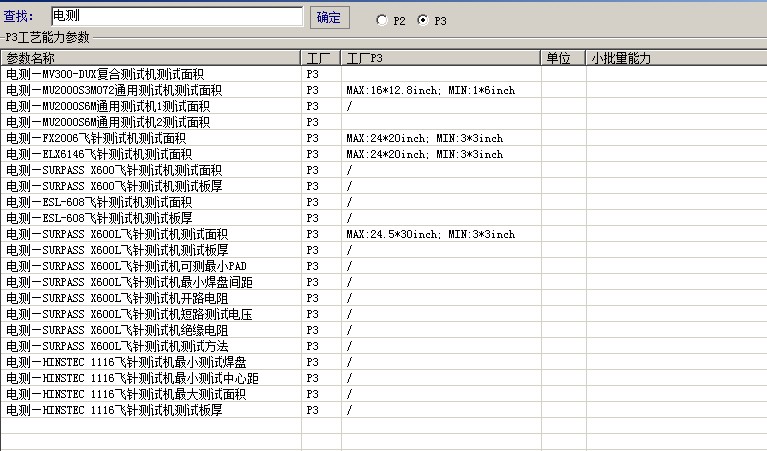
Task: Click the 确定 confirm button
Action: tap(330, 18)
